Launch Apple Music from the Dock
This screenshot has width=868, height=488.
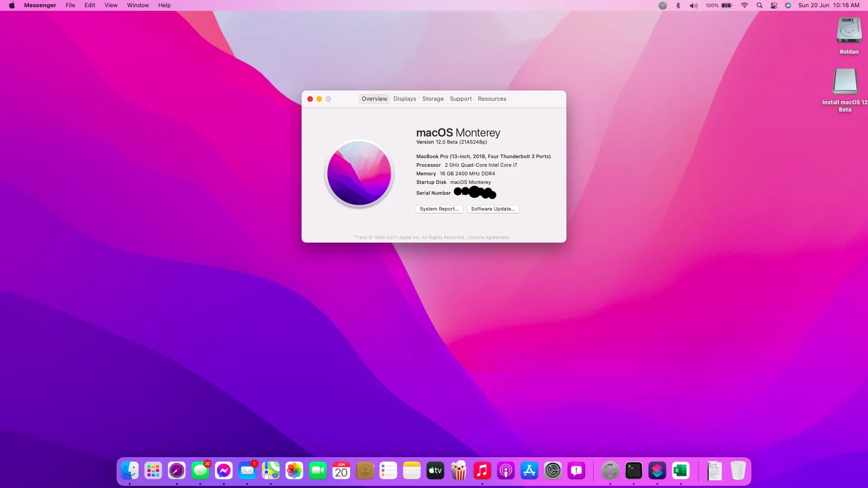click(x=482, y=470)
